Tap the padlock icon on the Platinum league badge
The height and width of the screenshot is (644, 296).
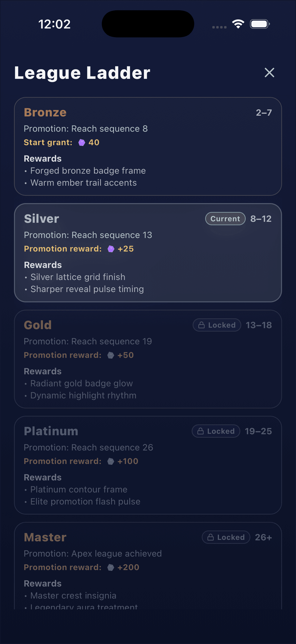[200, 431]
